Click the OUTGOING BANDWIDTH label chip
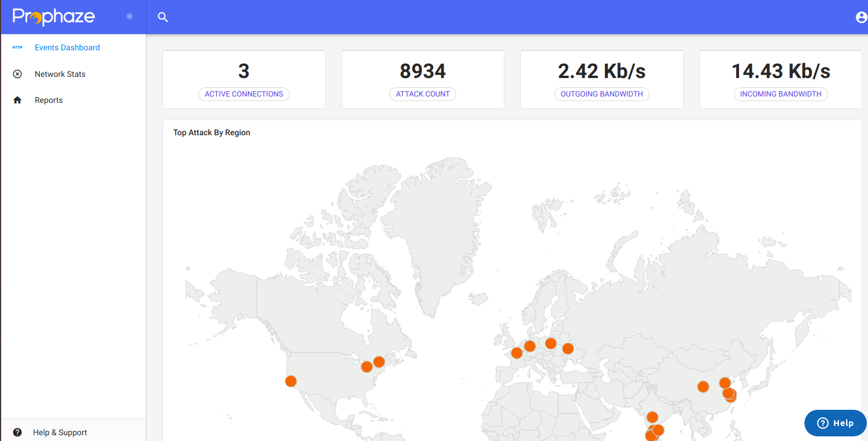Image resolution: width=868 pixels, height=441 pixels. pos(602,94)
